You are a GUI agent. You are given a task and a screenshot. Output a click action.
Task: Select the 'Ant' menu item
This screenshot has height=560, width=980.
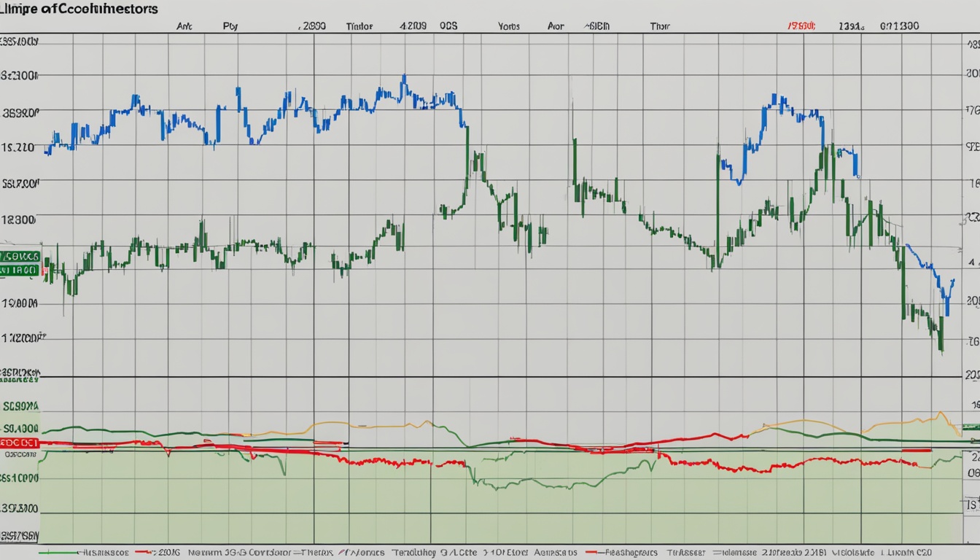tap(185, 26)
